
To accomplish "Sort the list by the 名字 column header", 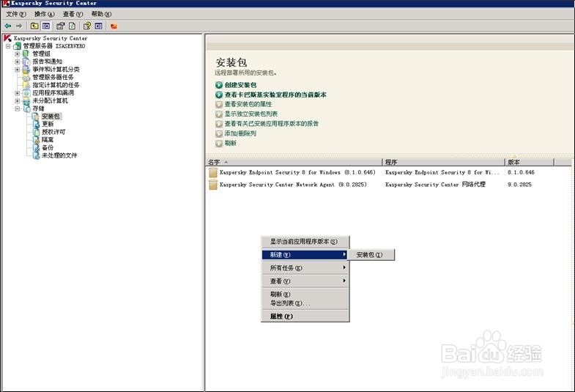I will pyautogui.click(x=294, y=162).
